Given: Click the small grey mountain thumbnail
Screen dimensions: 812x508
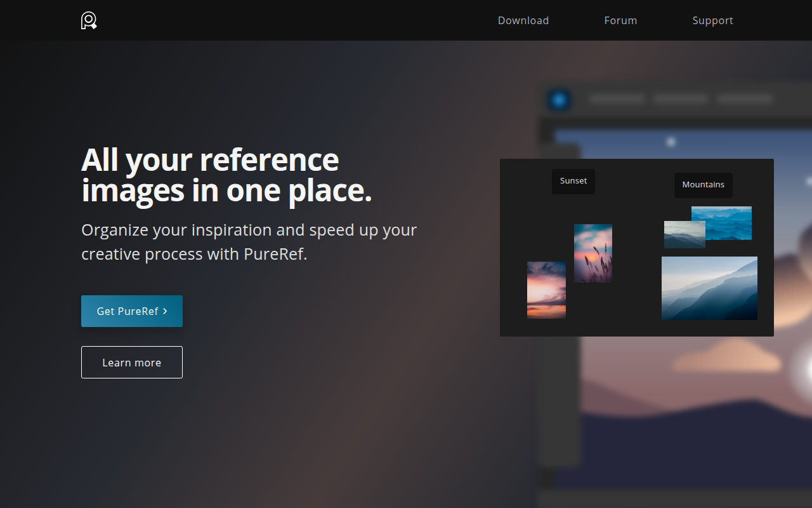Looking at the screenshot, I should tap(684, 234).
